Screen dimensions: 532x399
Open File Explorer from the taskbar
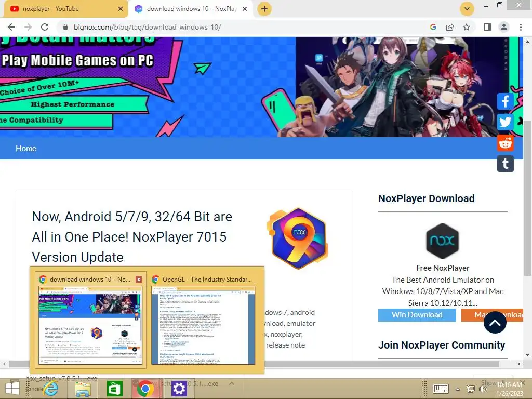point(83,389)
